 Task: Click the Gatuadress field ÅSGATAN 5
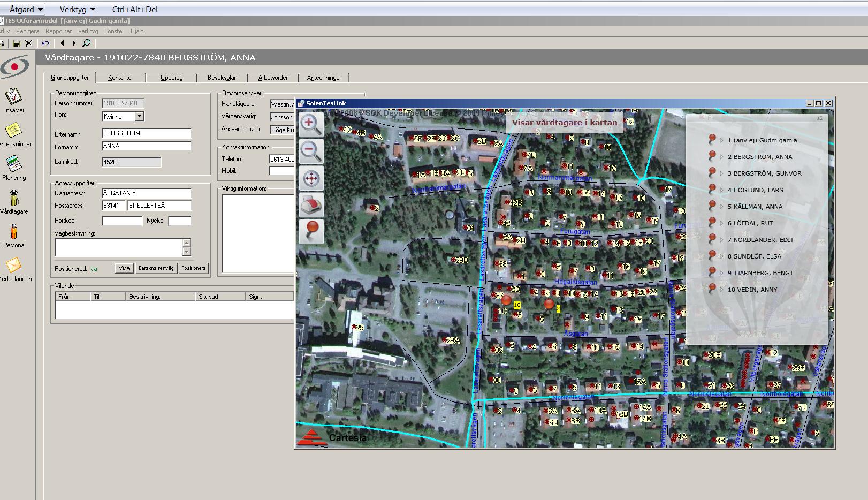coord(147,193)
